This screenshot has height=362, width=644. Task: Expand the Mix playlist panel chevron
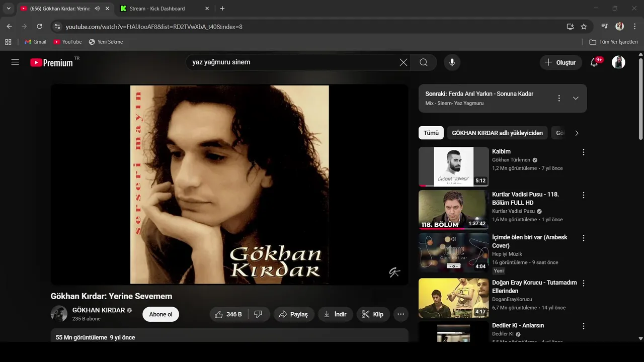point(576,98)
